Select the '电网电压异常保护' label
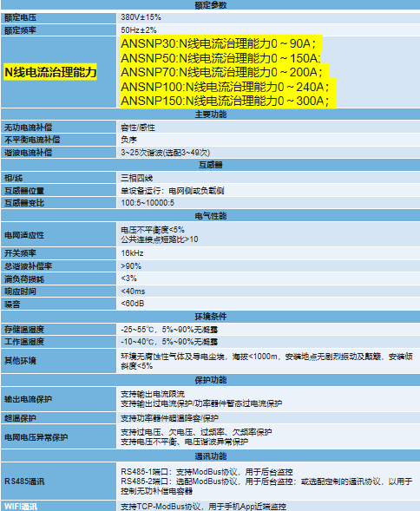 click(x=36, y=437)
